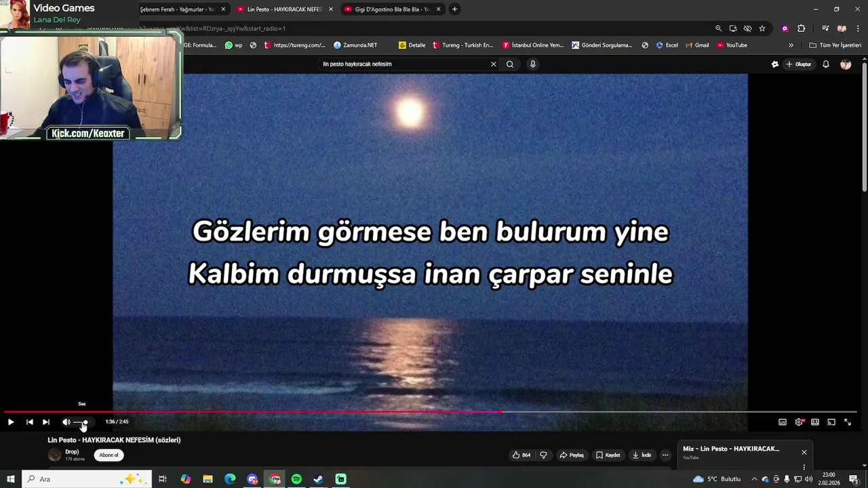Save video with Kaydet button
The width and height of the screenshot is (868, 488).
point(608,455)
